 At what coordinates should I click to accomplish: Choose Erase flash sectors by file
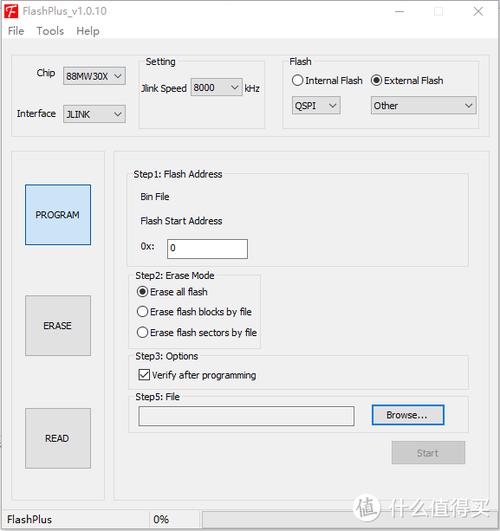click(196, 333)
